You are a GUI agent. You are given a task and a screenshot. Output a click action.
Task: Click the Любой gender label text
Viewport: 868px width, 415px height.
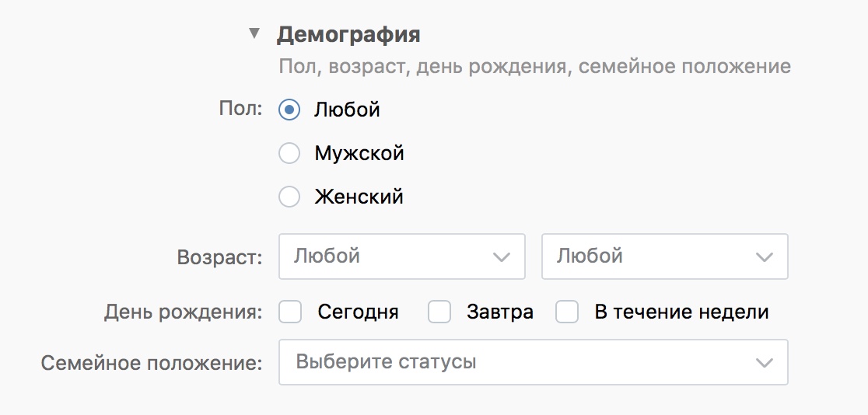pos(347,110)
